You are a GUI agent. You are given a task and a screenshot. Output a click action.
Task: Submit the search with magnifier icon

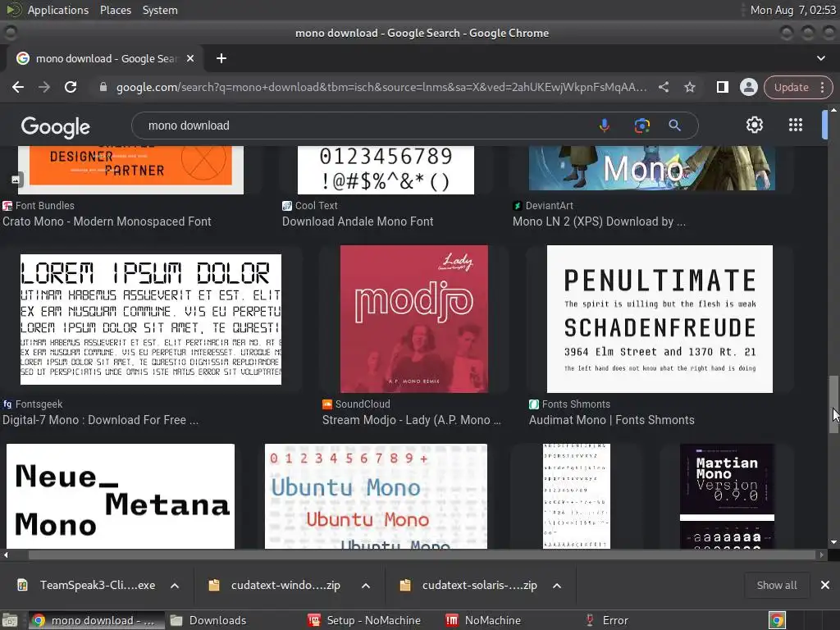(x=674, y=126)
